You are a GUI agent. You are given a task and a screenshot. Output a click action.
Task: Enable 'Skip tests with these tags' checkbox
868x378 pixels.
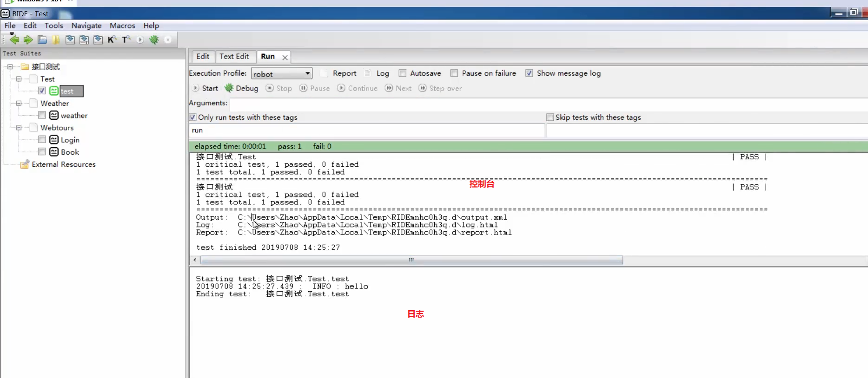point(550,117)
